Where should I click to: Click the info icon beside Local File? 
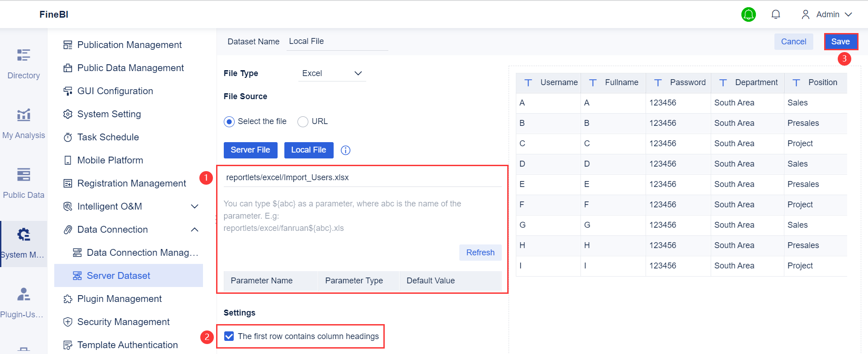click(345, 150)
